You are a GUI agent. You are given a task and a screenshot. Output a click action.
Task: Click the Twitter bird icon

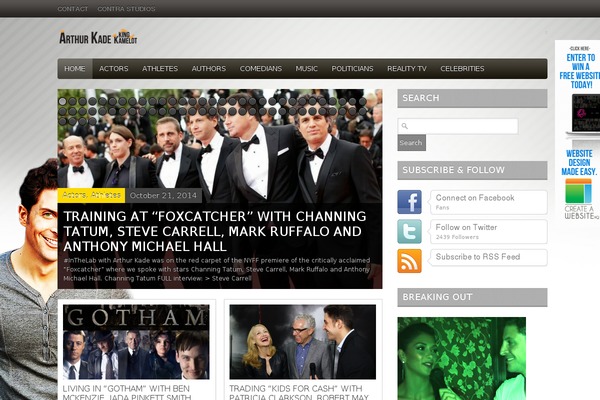(409, 231)
